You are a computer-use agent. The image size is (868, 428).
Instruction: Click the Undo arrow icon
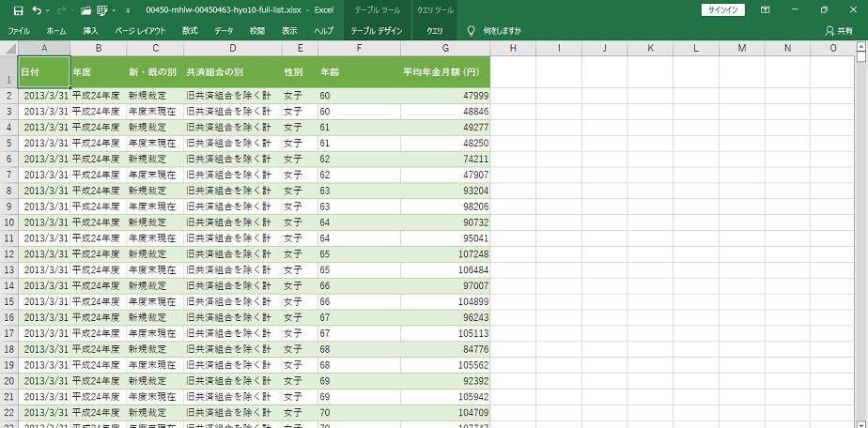(37, 10)
